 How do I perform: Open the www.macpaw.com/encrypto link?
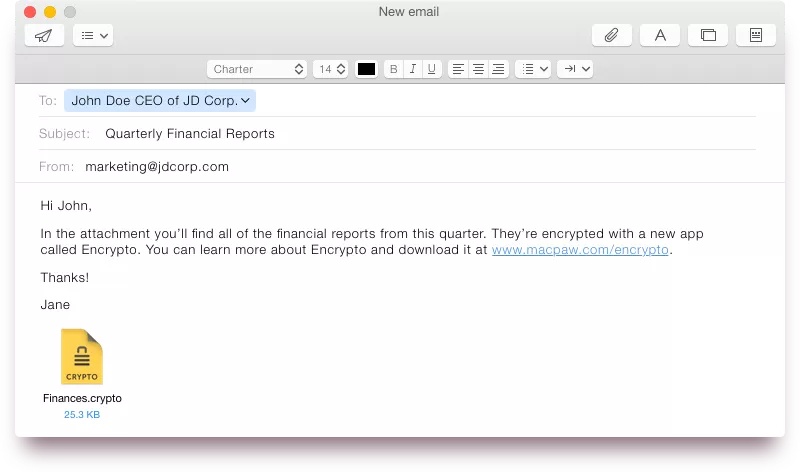pos(580,250)
